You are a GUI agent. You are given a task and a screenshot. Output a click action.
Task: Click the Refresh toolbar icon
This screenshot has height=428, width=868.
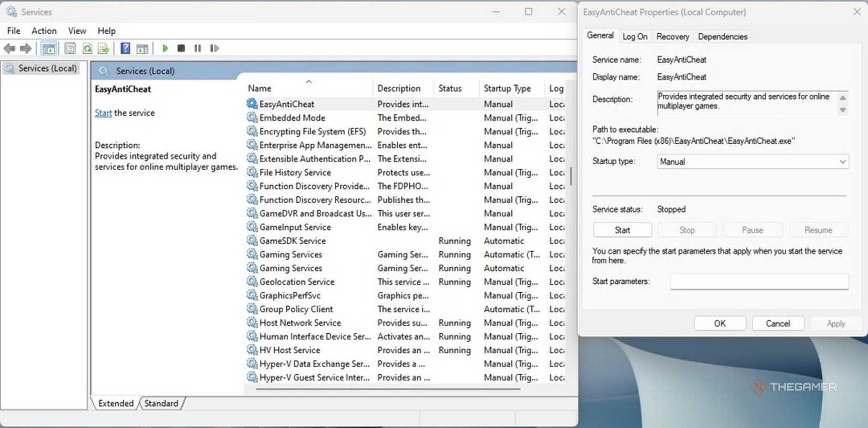pyautogui.click(x=87, y=48)
